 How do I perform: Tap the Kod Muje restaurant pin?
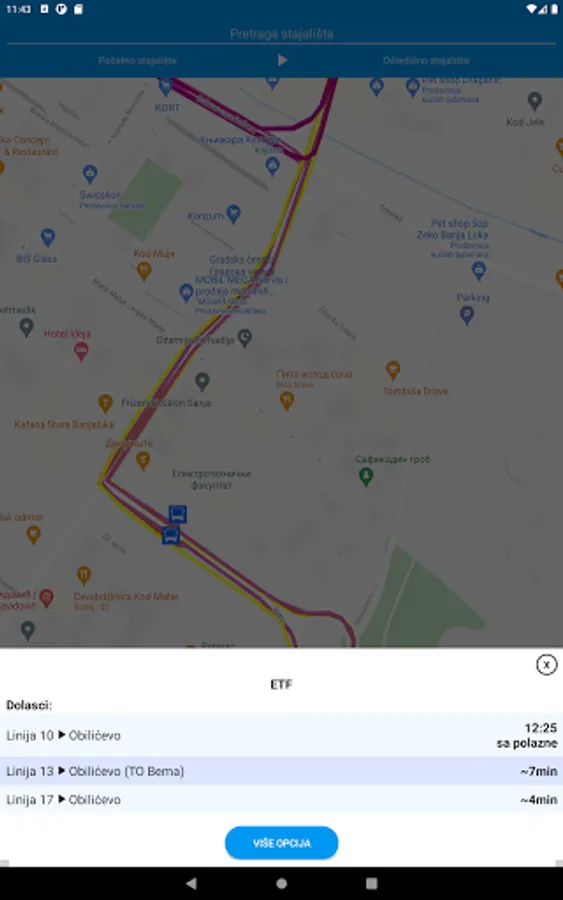pyautogui.click(x=143, y=270)
